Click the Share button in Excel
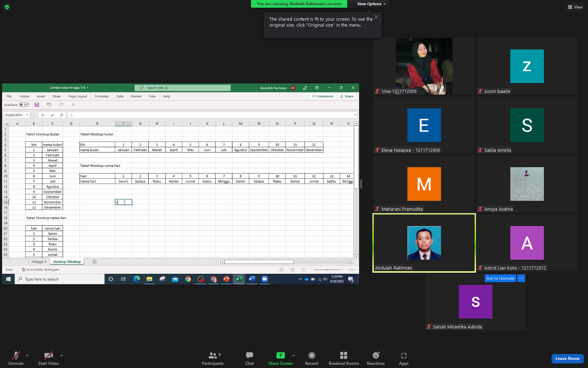The width and height of the screenshot is (588, 368). point(346,96)
